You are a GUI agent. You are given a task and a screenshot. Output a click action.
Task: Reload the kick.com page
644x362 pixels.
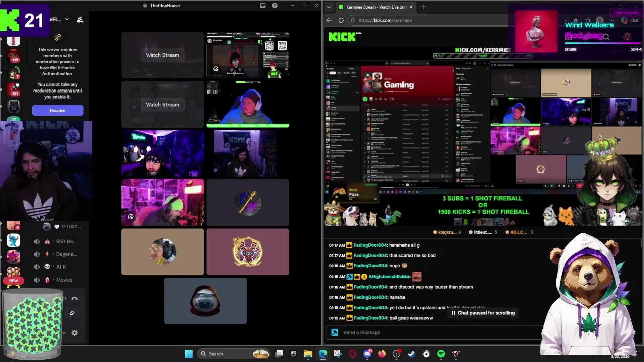tap(341, 20)
